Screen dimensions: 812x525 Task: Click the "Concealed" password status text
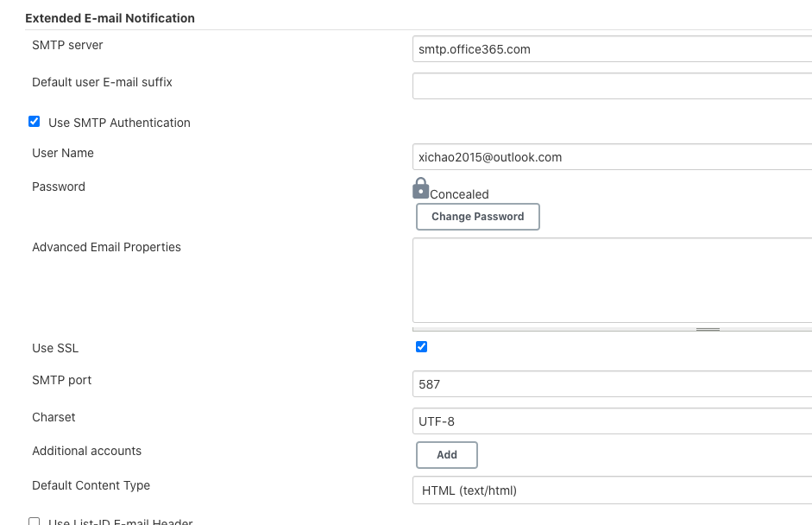click(x=459, y=194)
